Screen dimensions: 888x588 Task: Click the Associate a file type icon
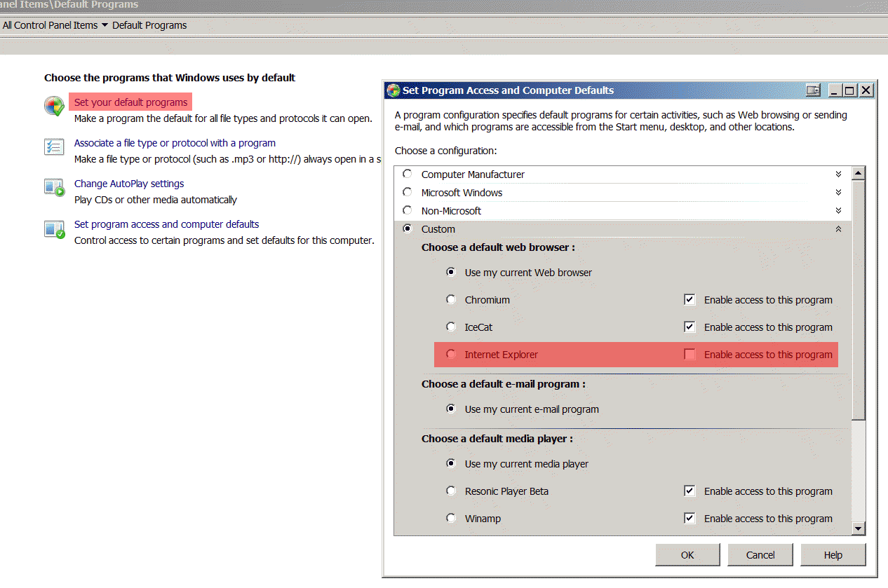click(54, 146)
